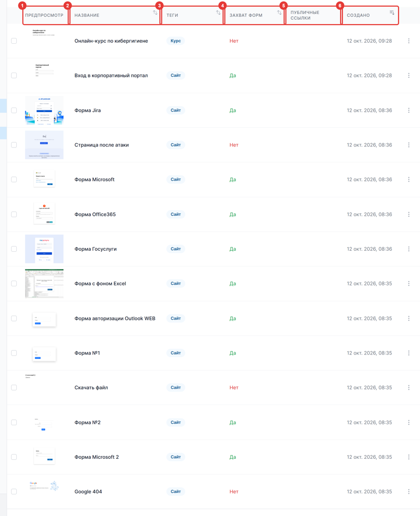Image resolution: width=420 pixels, height=516 pixels.
Task: Sort the table by Название column
Action: pos(155,12)
